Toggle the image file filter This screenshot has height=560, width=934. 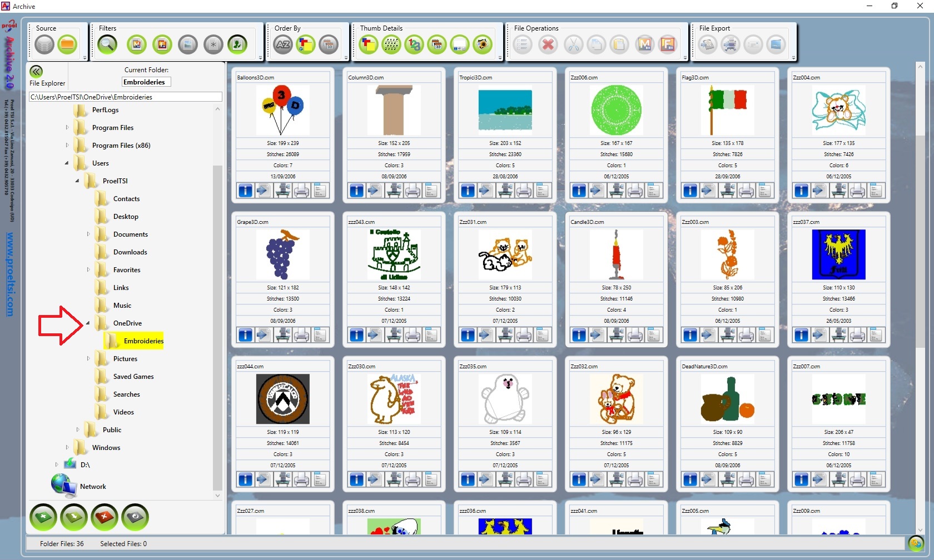tap(188, 44)
